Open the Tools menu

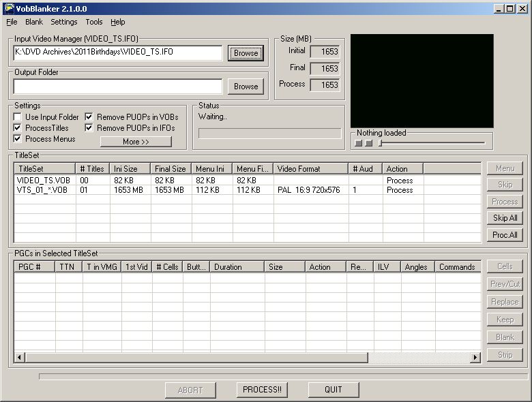93,22
